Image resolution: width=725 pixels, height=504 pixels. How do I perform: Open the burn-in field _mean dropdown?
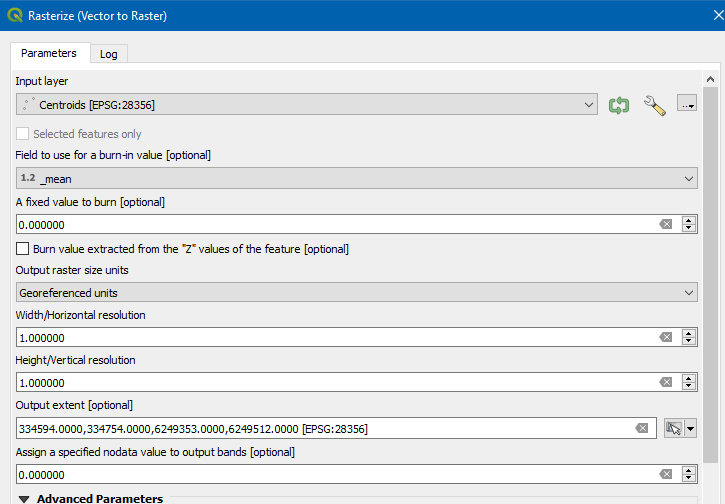pyautogui.click(x=356, y=178)
